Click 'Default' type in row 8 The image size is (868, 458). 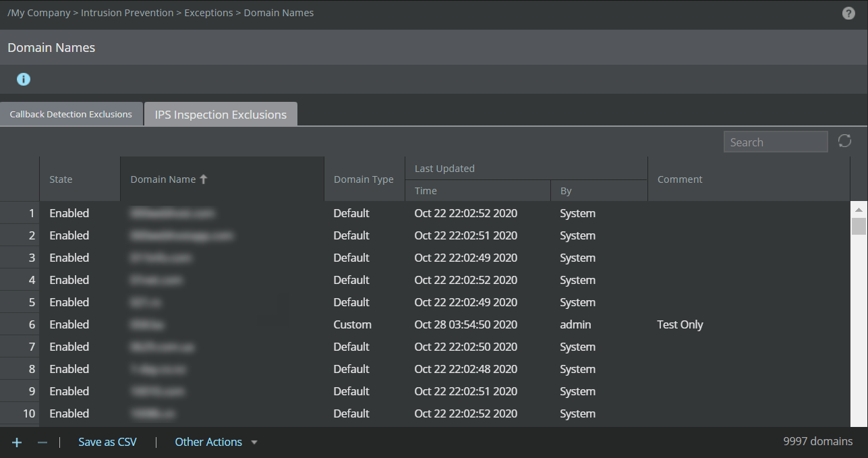pyautogui.click(x=351, y=369)
